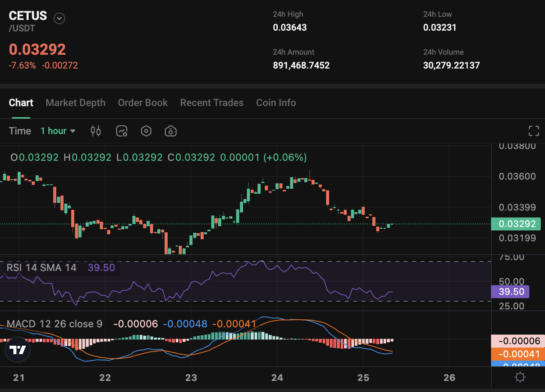Click the date label 23 on time axis
This screenshot has height=392, width=545.
click(191, 378)
